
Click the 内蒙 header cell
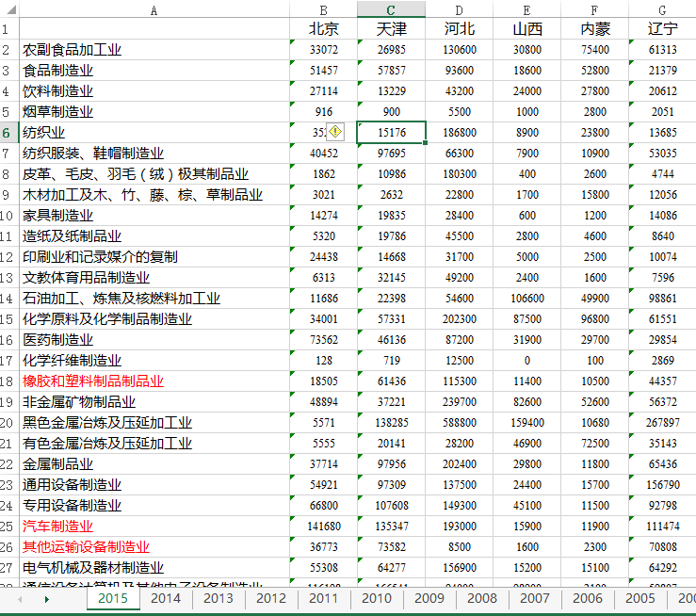[x=595, y=29]
